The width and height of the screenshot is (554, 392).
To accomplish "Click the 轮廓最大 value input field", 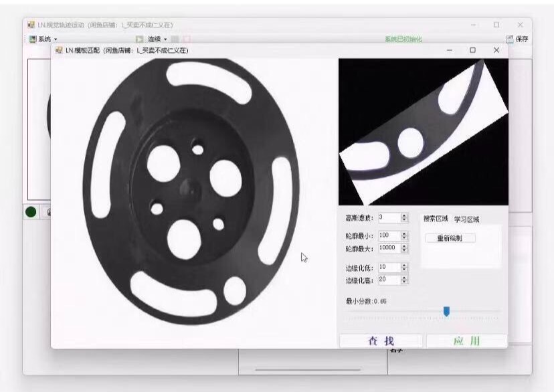I will pos(389,248).
